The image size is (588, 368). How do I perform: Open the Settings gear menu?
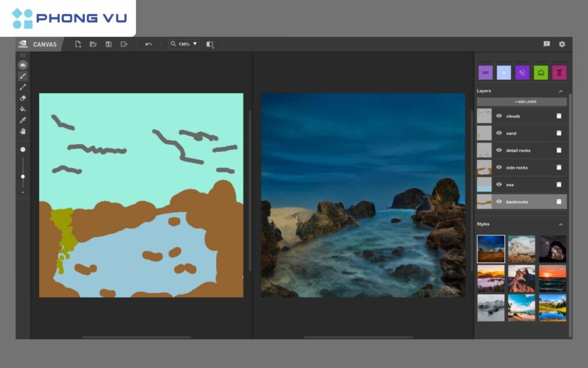coord(562,44)
